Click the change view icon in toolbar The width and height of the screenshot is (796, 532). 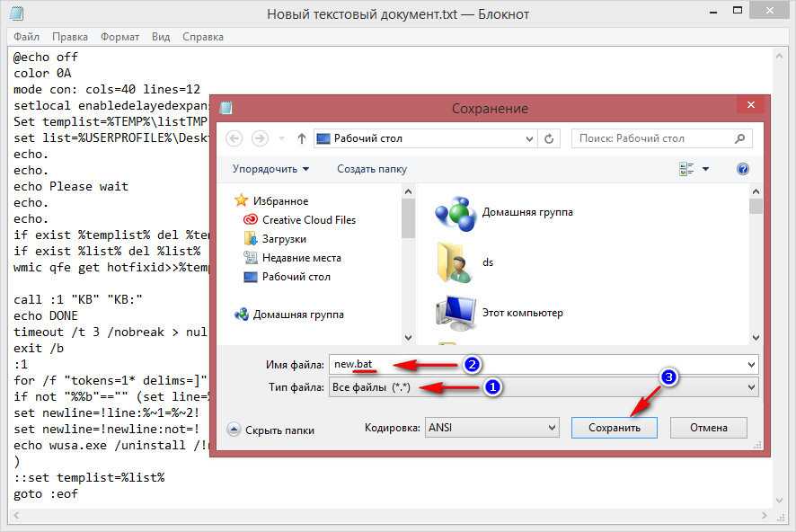click(x=687, y=169)
